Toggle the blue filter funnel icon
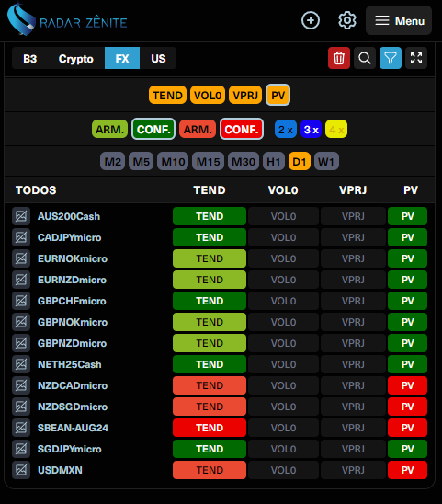Screen dimensions: 442x504 pos(391,58)
